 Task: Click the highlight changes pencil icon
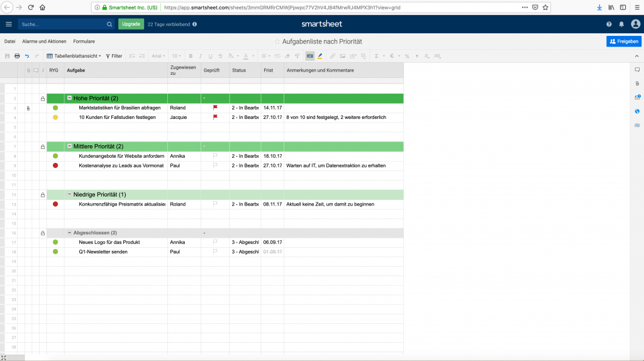coord(320,56)
